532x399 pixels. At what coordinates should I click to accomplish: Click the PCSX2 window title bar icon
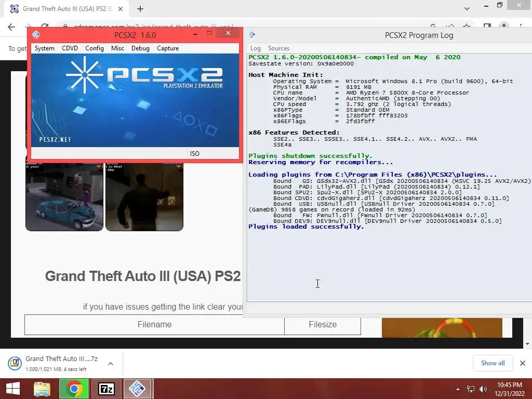[36, 35]
